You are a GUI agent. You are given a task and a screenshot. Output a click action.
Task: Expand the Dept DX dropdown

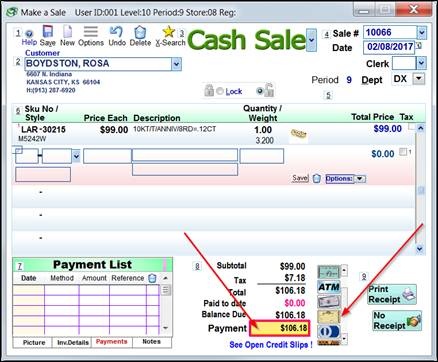tap(419, 79)
